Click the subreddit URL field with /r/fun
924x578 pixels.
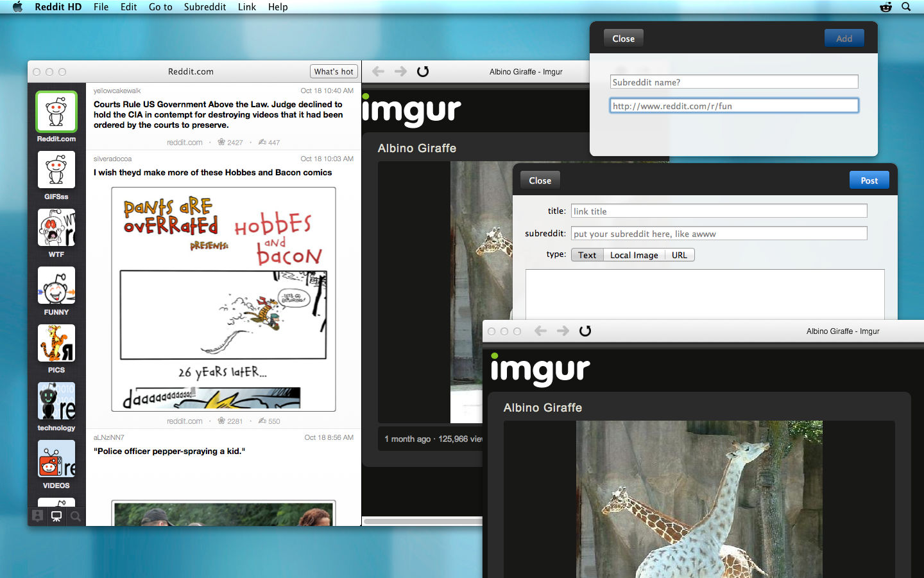point(734,105)
